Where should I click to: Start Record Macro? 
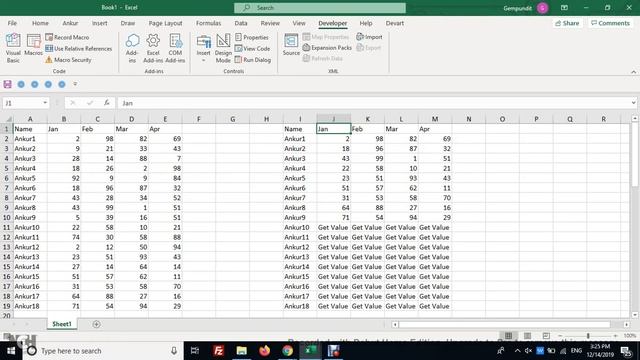pos(67,37)
